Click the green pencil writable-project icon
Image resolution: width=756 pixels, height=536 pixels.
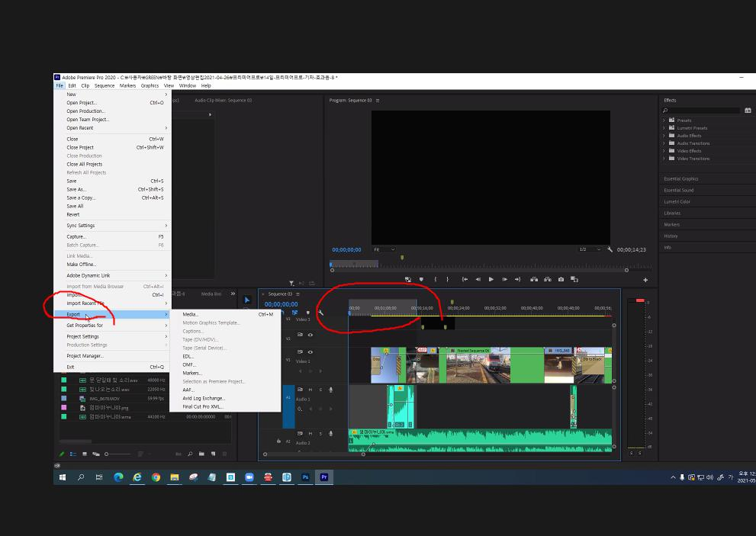tap(62, 454)
